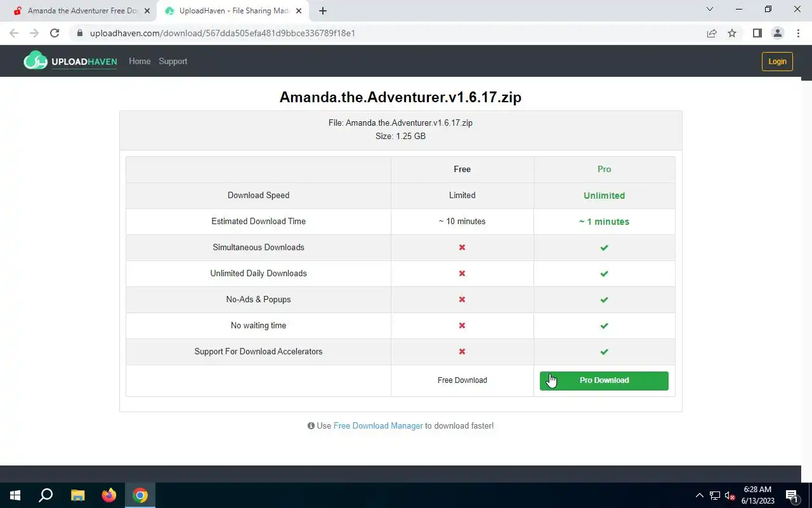The height and width of the screenshot is (508, 812).
Task: Click the Size: 1.25 GB text
Action: point(400,136)
